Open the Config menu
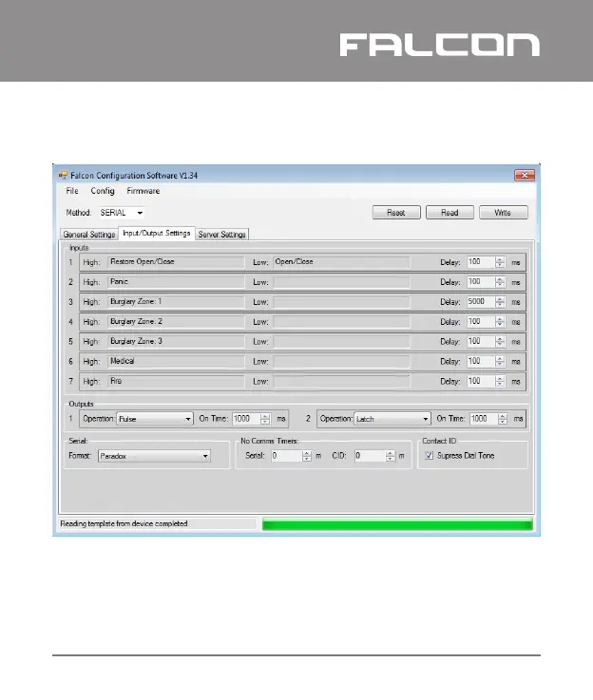This screenshot has height=700, width=593. click(x=103, y=191)
